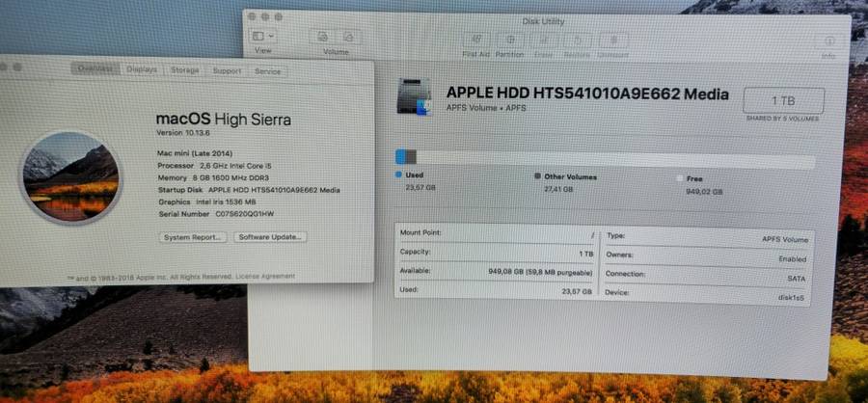Viewport: 868px width, 403px height.
Task: Click the macOS High Sierra heading
Action: click(224, 119)
